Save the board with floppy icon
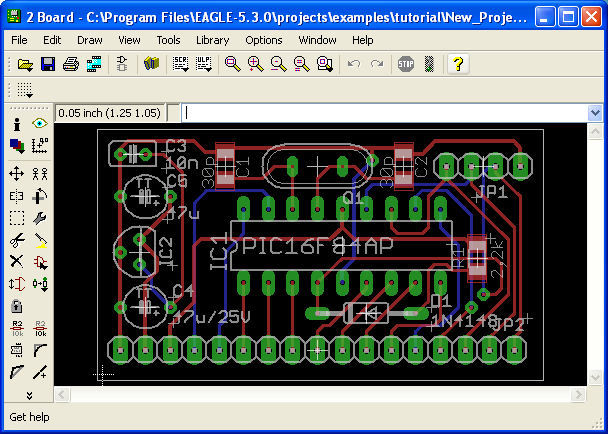 (48, 64)
